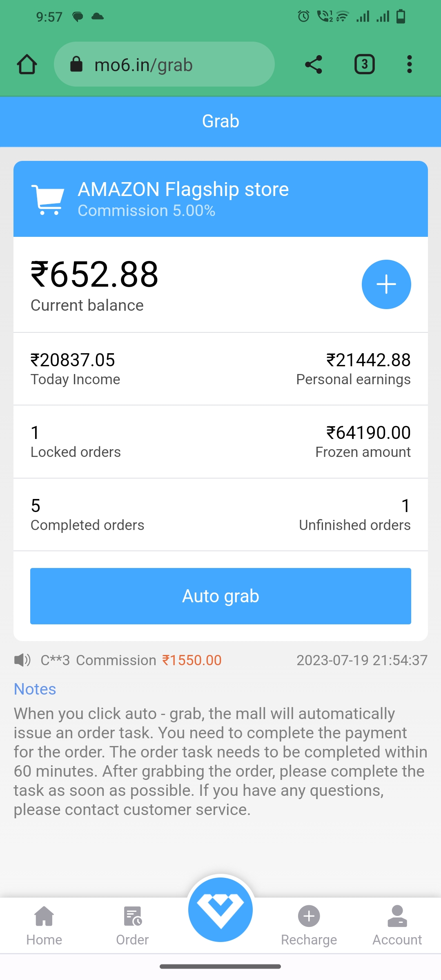Tap the blue plus button beside balance
The height and width of the screenshot is (980, 441).
(x=386, y=284)
